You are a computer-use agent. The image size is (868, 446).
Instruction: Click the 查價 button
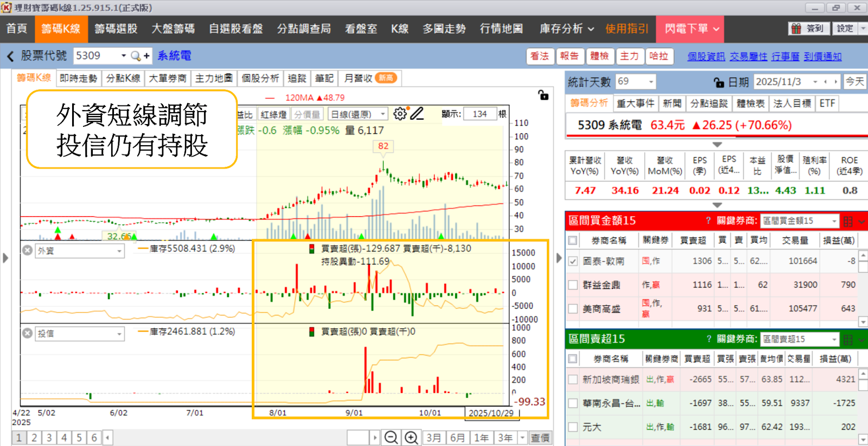(540, 437)
